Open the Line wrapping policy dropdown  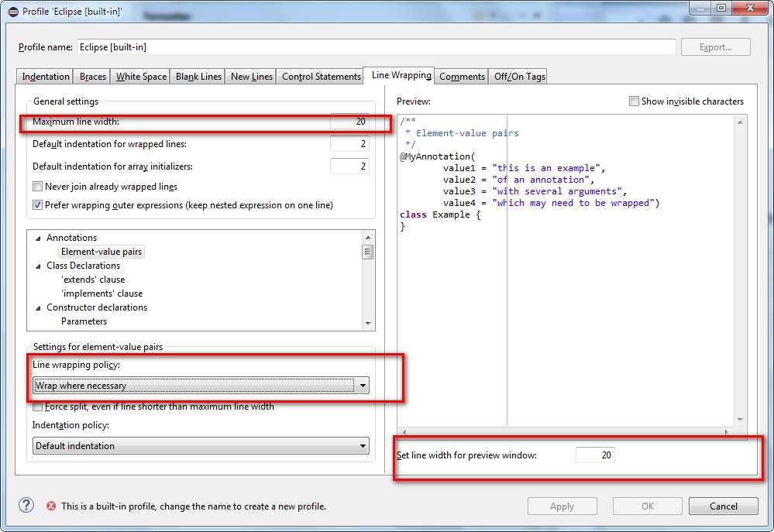pos(201,386)
